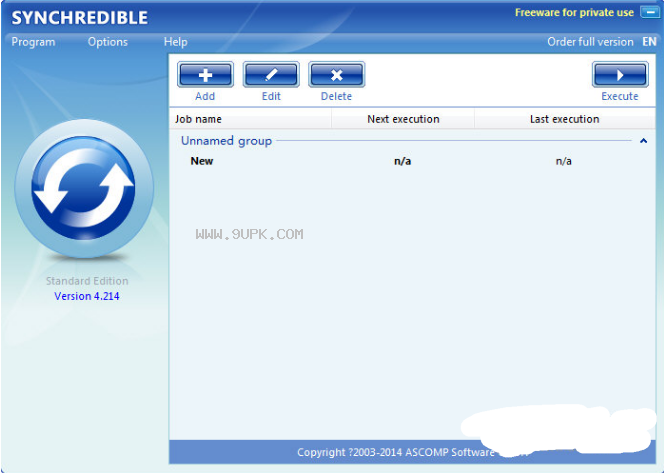
Task: Minimize the window using the top-right button
Action: pos(650,12)
